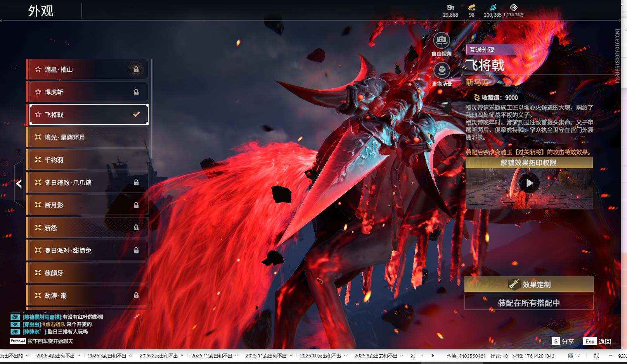This screenshot has height=364, width=627.
Task: Click the 92% zoom level in status bar
Action: click(622, 356)
